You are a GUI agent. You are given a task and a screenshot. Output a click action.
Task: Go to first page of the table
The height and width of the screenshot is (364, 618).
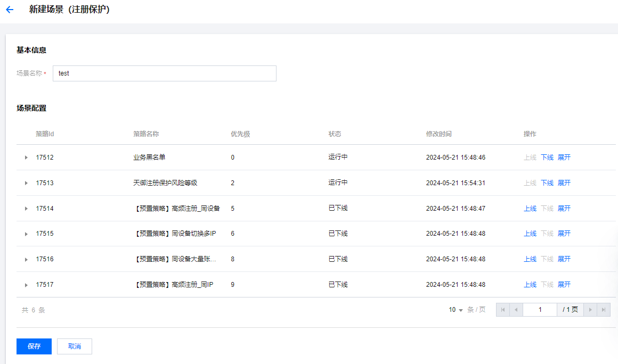pos(502,310)
